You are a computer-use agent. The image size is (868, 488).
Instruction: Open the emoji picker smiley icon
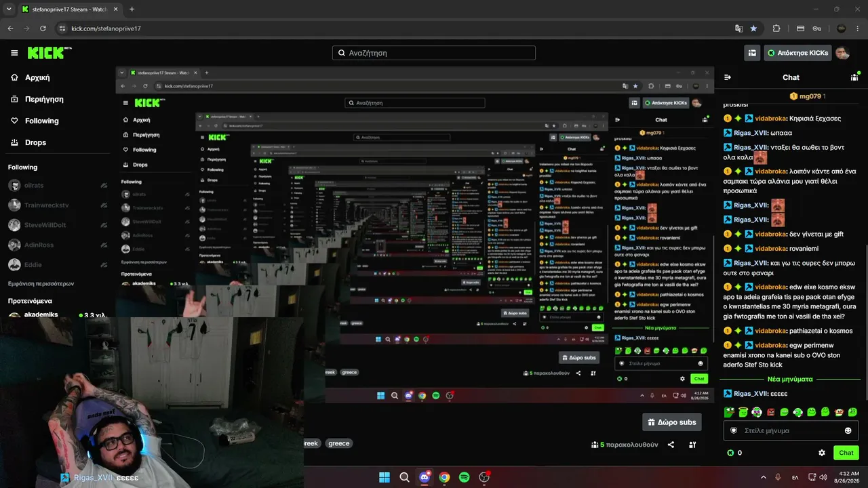click(848, 430)
